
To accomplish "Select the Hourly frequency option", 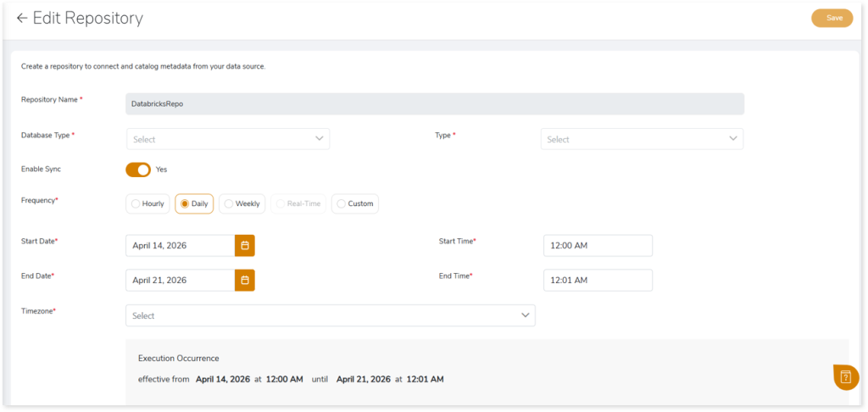I will point(146,203).
